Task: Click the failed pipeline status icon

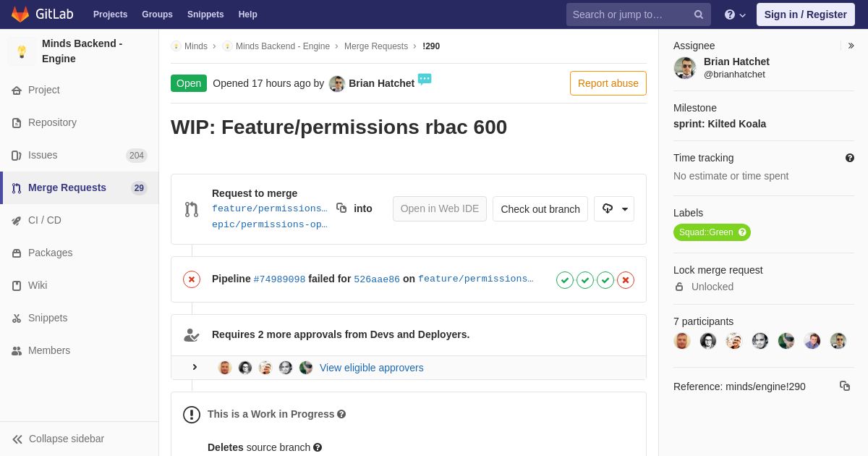Action: click(192, 279)
